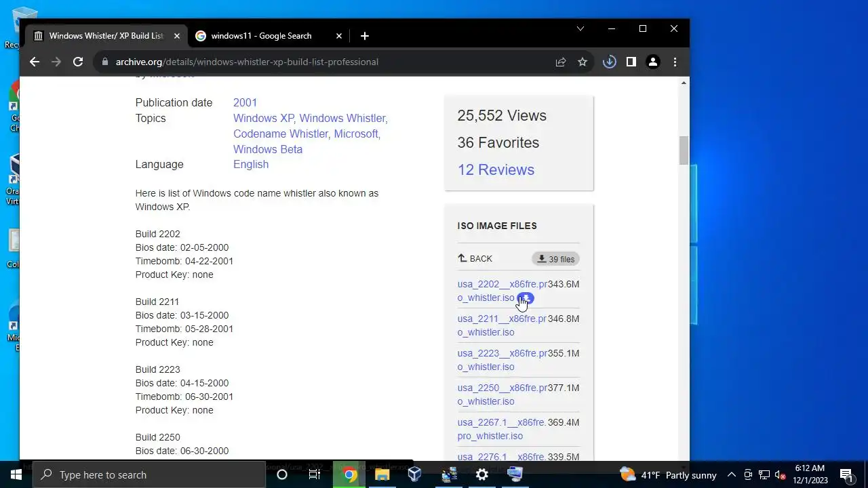Open the Codename Whistler topic link
868x488 pixels.
[282, 134]
